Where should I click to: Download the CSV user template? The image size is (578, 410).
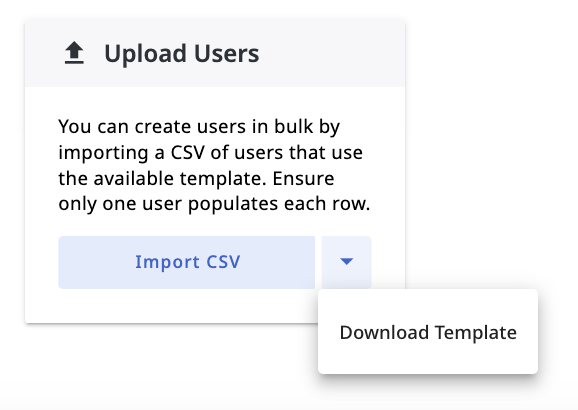click(428, 333)
